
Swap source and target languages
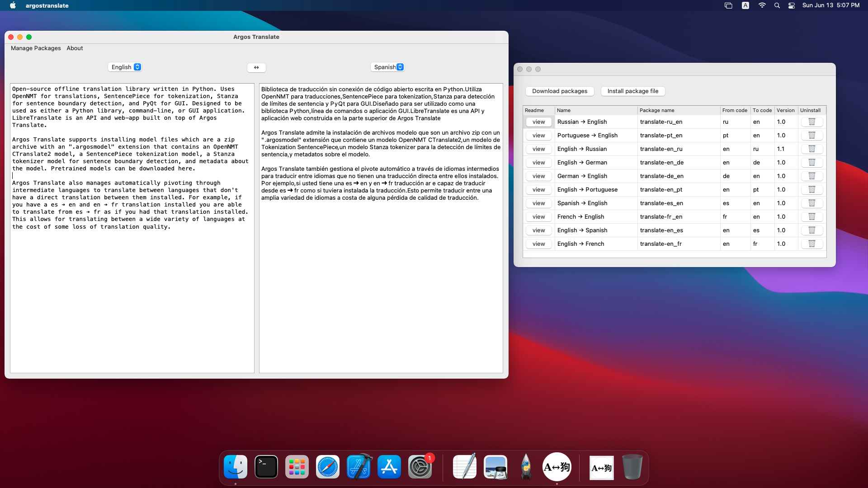tap(256, 67)
